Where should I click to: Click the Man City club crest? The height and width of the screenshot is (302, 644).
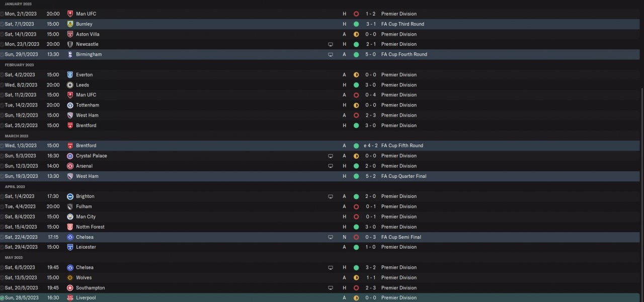pos(70,217)
